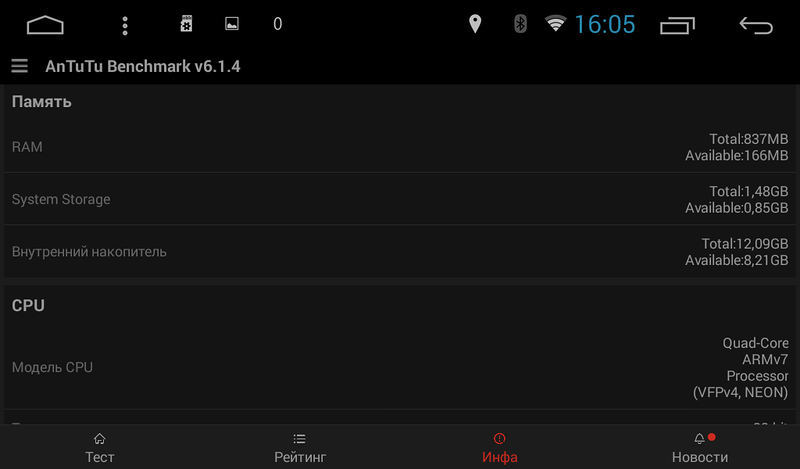The width and height of the screenshot is (800, 469).
Task: Open the three-dot overflow menu
Action: pos(125,26)
